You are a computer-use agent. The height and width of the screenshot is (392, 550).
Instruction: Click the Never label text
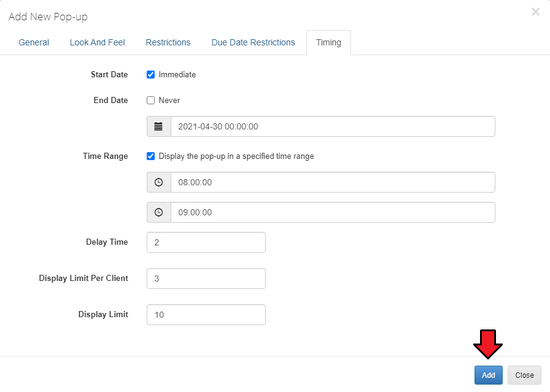click(x=169, y=100)
